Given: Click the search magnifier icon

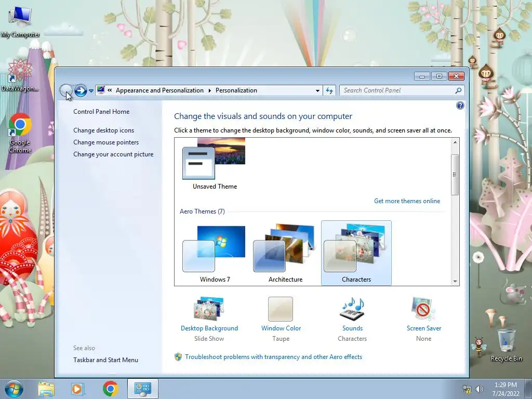Looking at the screenshot, I should 458,90.
